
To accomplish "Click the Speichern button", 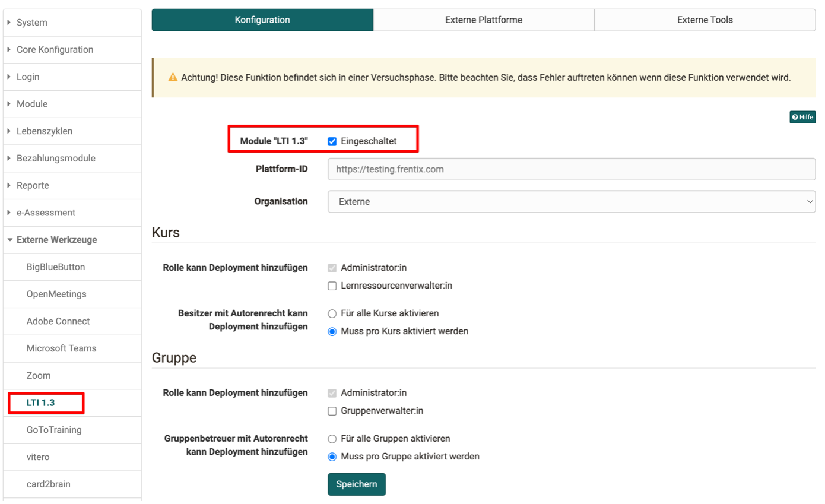I will [356, 484].
